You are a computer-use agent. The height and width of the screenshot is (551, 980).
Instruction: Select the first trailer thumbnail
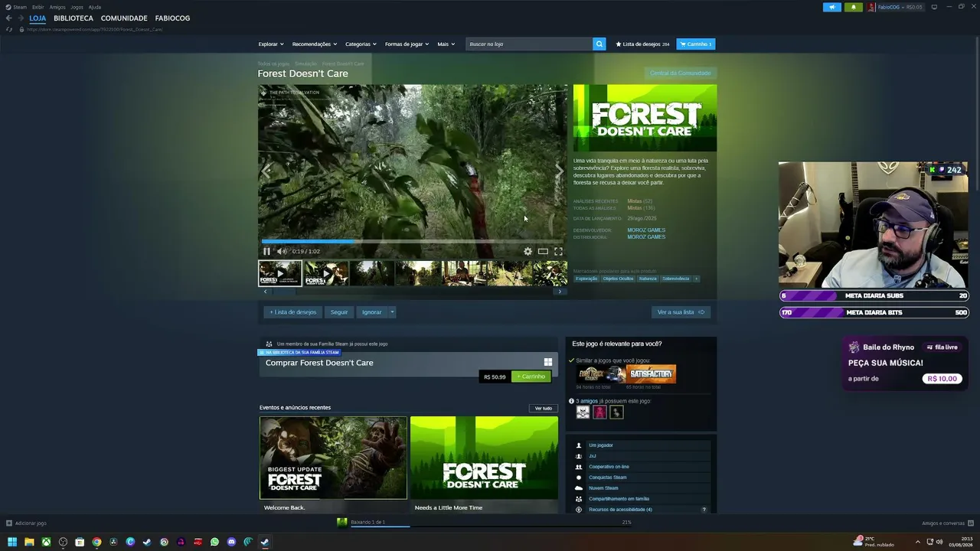coord(280,273)
